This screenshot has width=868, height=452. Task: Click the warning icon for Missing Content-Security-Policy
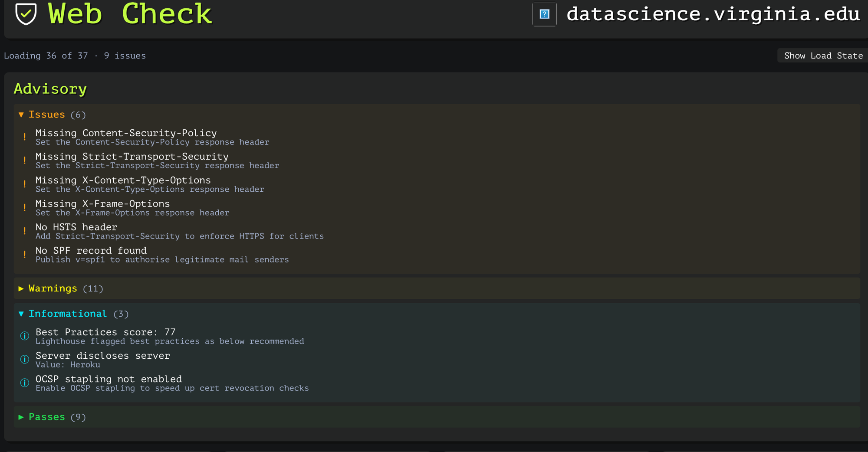click(x=25, y=137)
